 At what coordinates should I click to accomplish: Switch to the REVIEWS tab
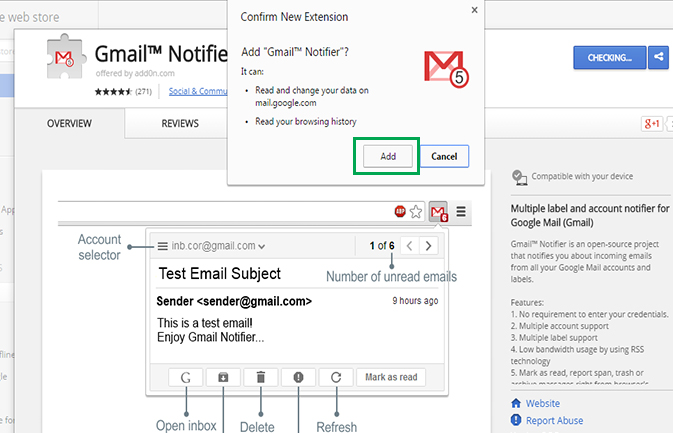(180, 124)
